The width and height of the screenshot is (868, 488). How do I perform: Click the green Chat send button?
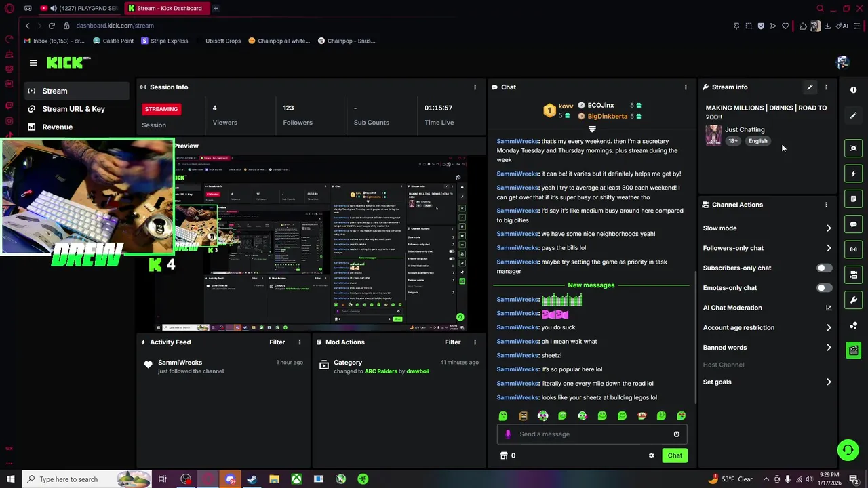[x=675, y=455]
